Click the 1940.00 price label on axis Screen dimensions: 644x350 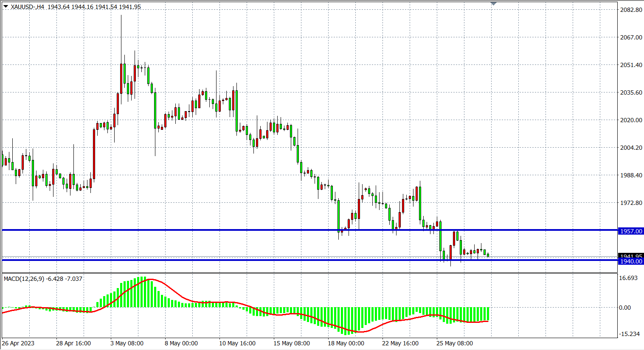click(x=631, y=262)
